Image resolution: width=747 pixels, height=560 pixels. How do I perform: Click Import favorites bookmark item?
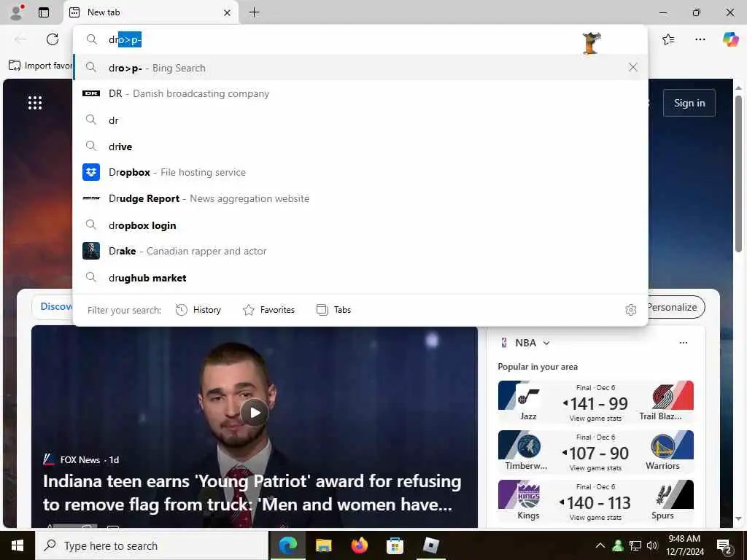point(41,65)
